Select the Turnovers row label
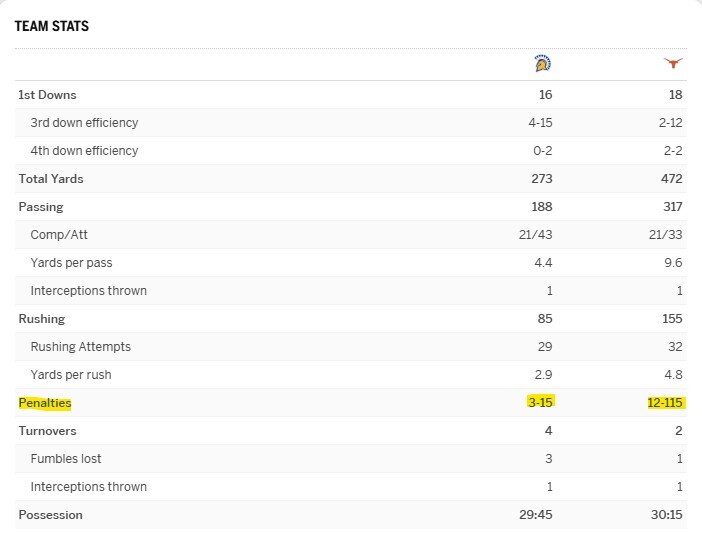The height and width of the screenshot is (534, 702). point(47,431)
